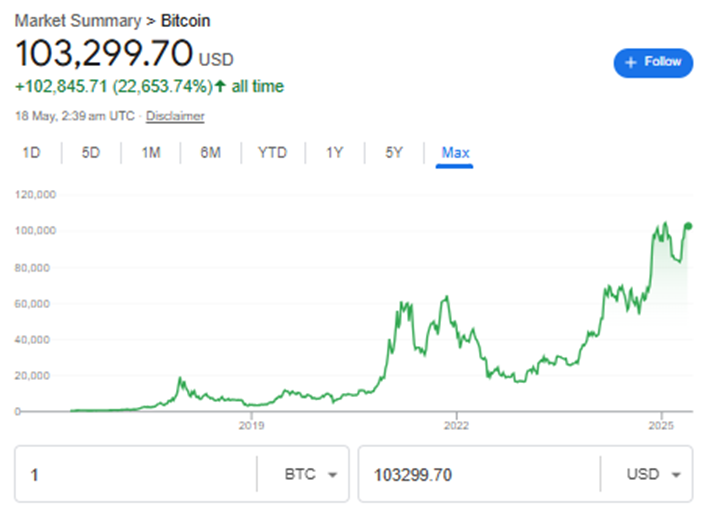This screenshot has width=709, height=509.
Task: Select the Max range tab
Action: coord(455,153)
